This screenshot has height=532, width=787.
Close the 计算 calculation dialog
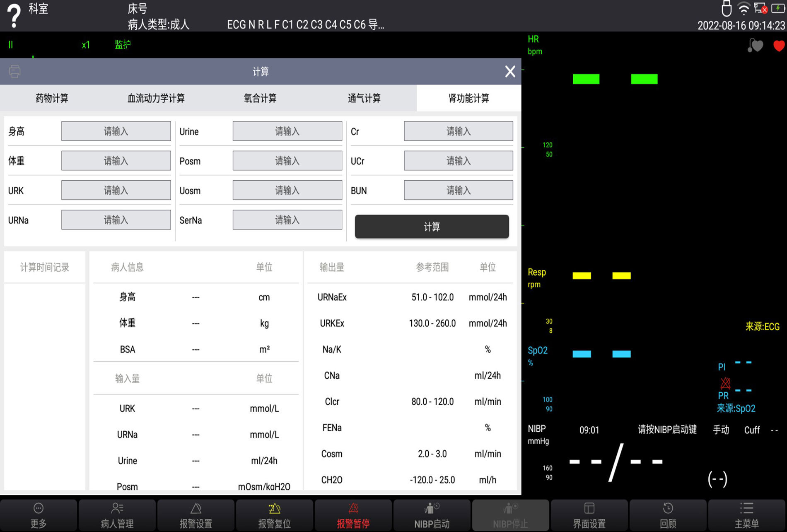(510, 72)
